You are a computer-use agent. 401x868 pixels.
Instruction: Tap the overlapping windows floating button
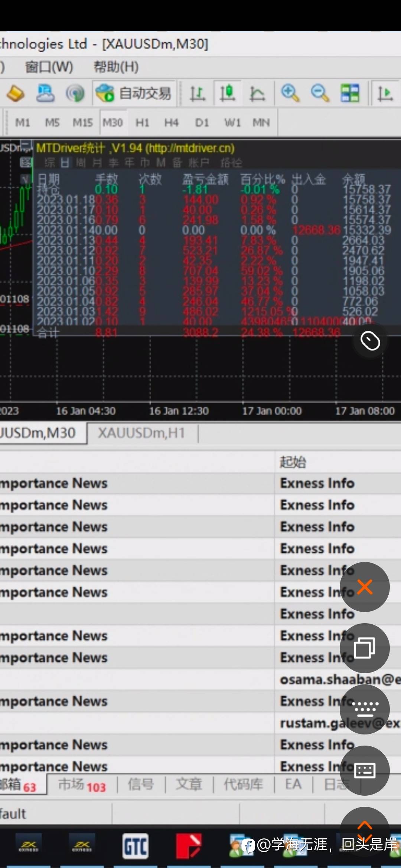(x=365, y=648)
